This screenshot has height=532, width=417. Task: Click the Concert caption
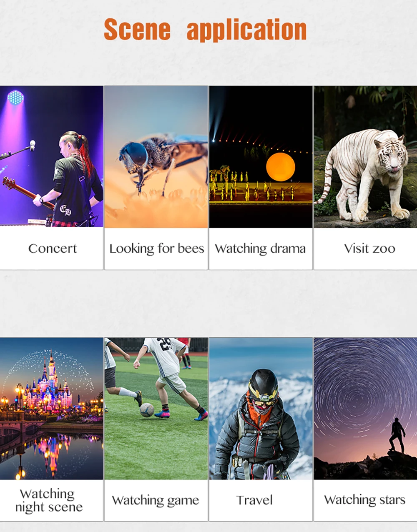pyautogui.click(x=53, y=248)
